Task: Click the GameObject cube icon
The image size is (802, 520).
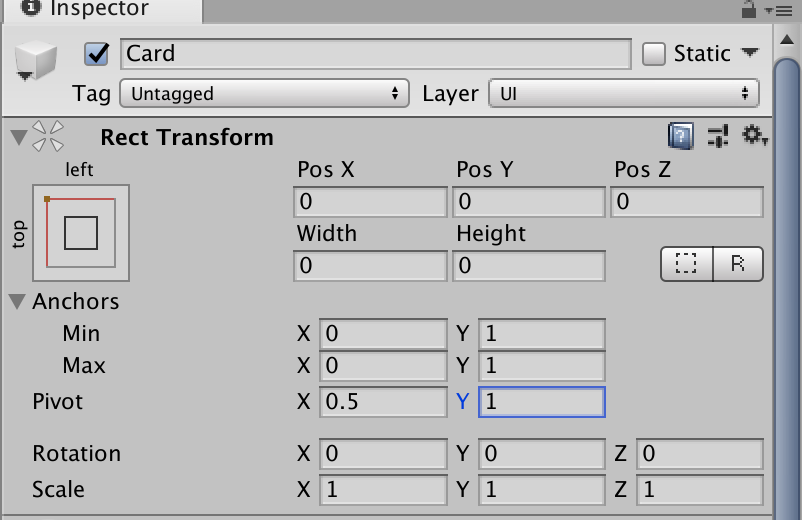Action: [x=35, y=61]
